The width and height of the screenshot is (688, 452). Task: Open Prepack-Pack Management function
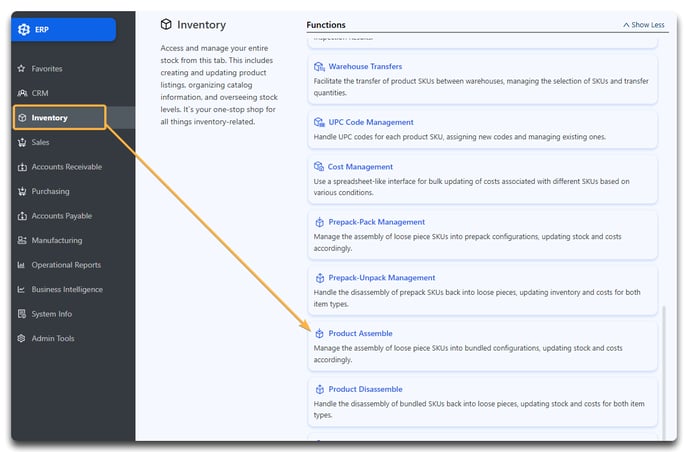(376, 222)
